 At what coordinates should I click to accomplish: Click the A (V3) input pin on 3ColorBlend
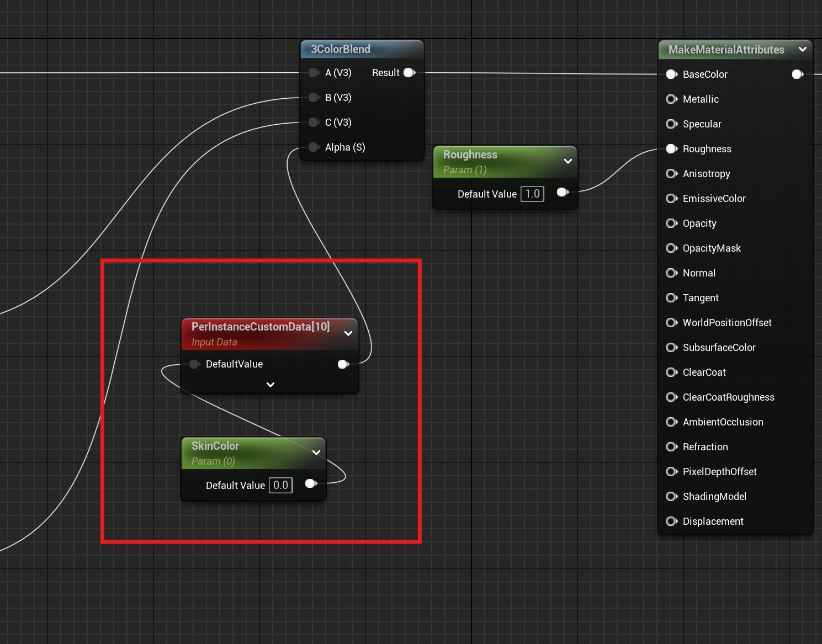(314, 73)
